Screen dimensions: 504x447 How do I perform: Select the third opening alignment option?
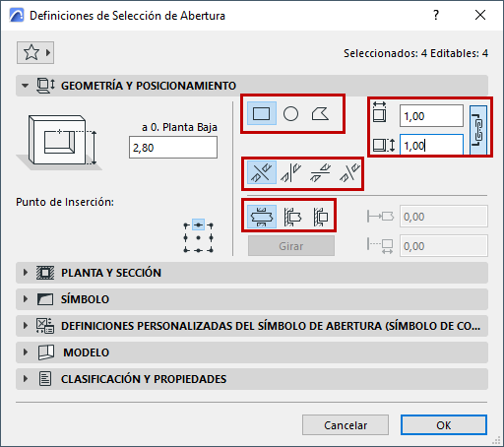[320, 172]
